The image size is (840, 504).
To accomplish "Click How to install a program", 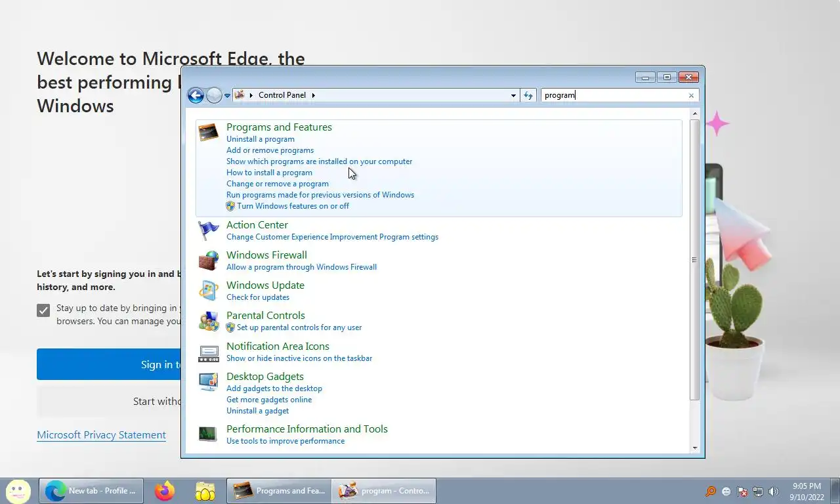I will [269, 173].
